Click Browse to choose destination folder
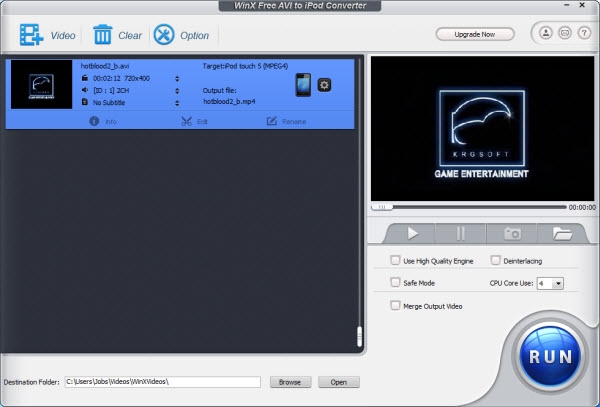The width and height of the screenshot is (600, 407). pos(289,382)
